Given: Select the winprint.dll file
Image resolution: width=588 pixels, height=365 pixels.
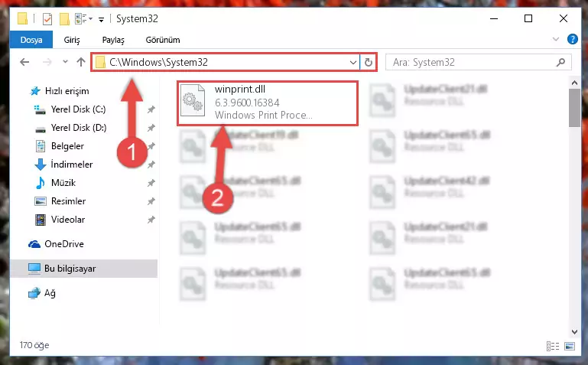Looking at the screenshot, I should pos(268,103).
